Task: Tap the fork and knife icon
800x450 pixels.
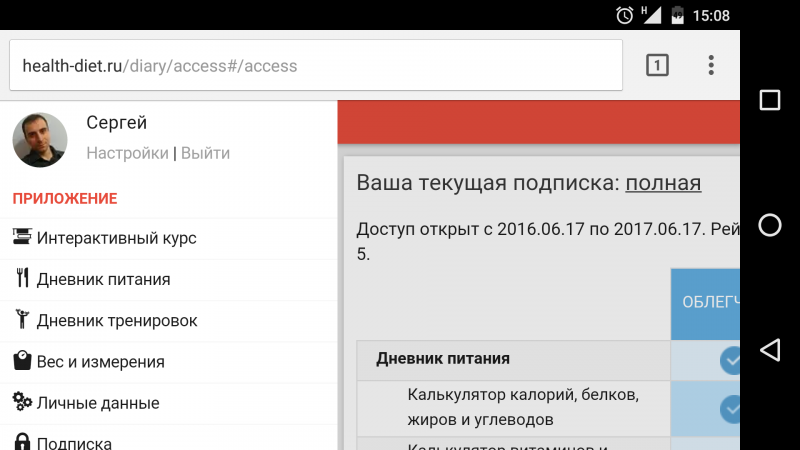Action: point(21,279)
